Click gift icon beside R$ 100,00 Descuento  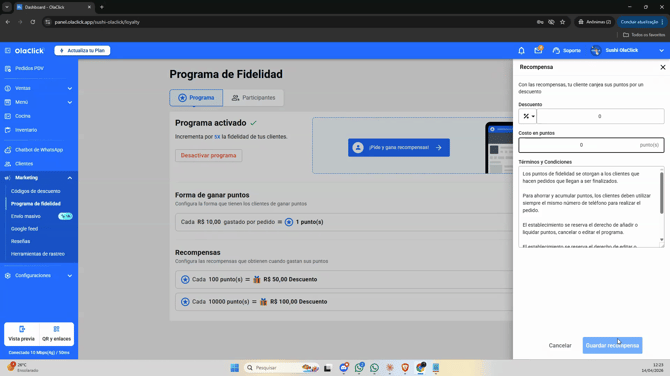[264, 302]
